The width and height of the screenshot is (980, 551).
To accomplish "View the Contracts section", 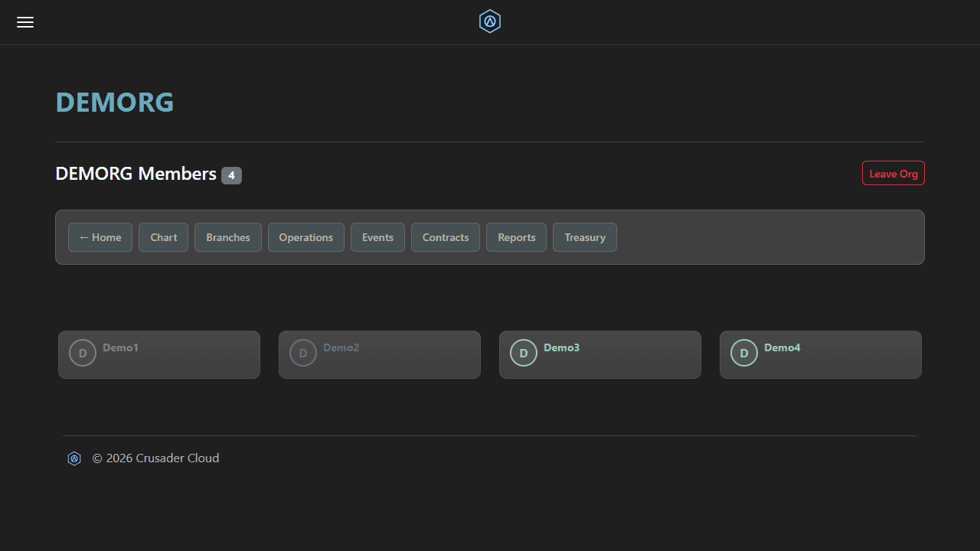I will coord(446,237).
